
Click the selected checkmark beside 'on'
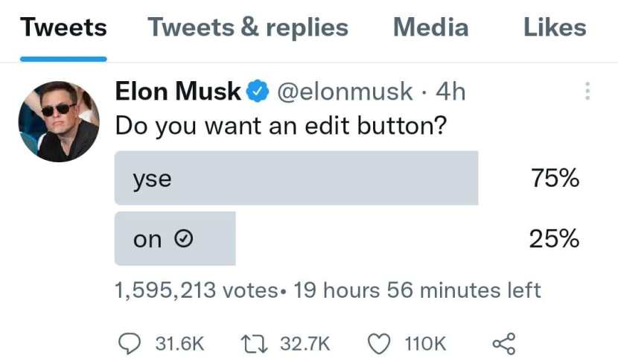(183, 238)
